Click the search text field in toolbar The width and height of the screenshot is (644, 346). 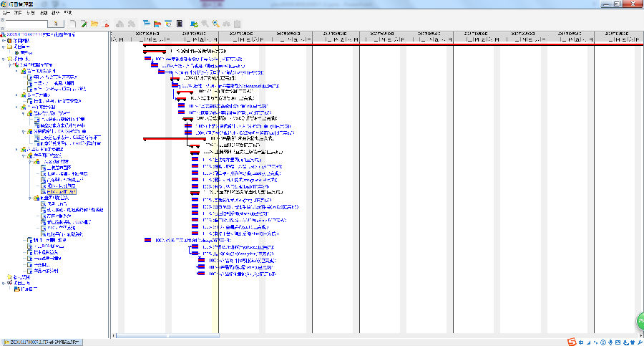(25, 24)
